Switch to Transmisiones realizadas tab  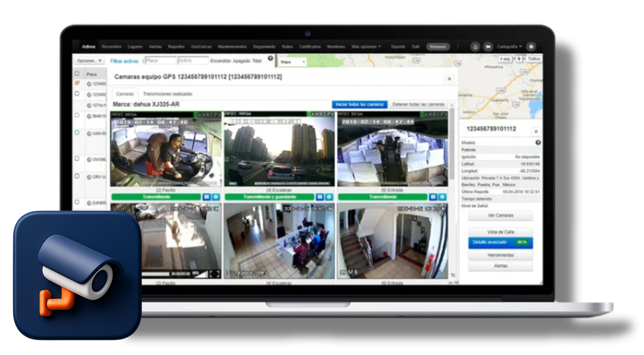[168, 94]
